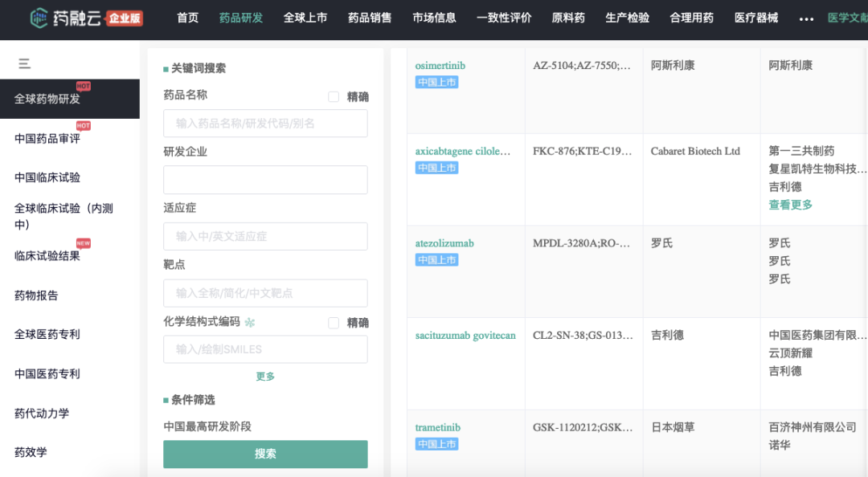Expand more search fields via 更多
The image size is (868, 477).
point(265,377)
